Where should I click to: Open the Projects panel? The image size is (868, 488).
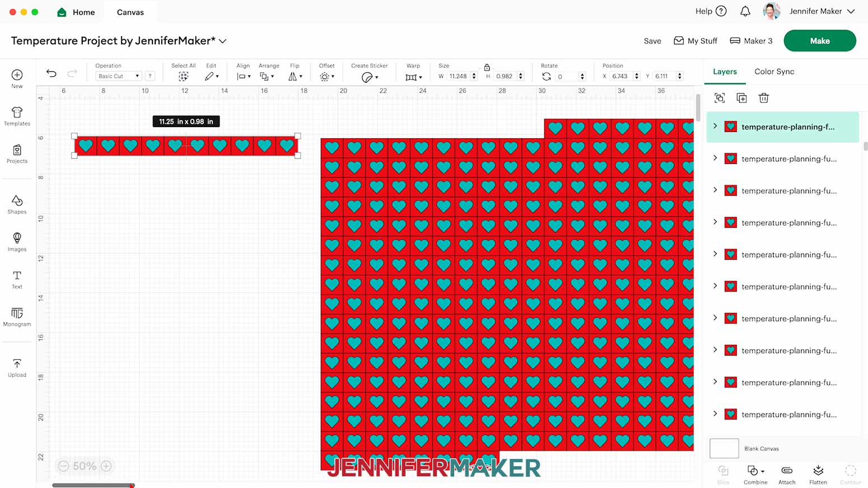17,154
